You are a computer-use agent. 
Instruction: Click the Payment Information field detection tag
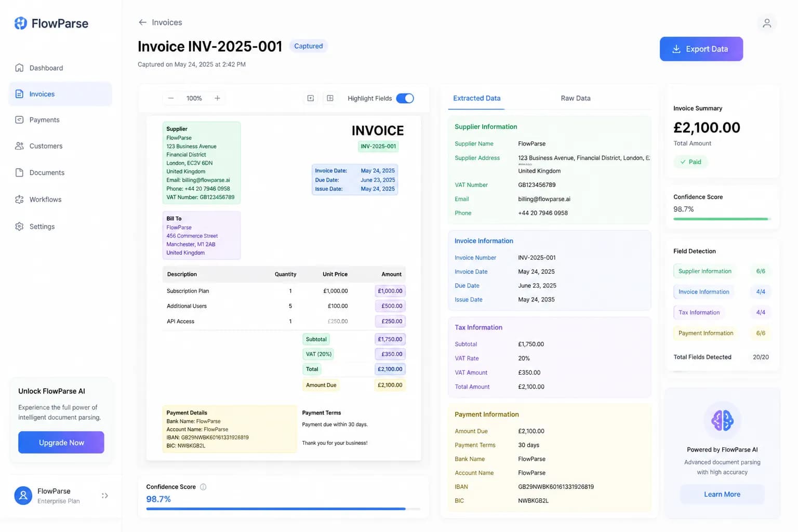click(x=706, y=333)
